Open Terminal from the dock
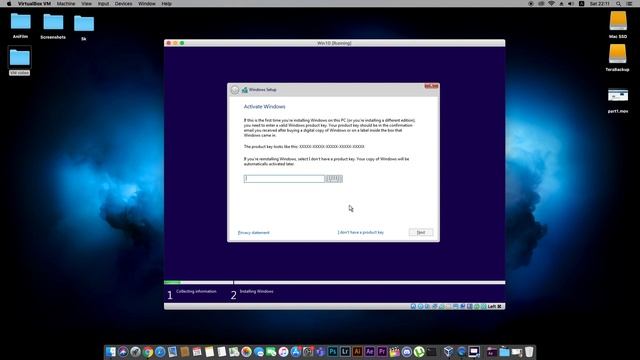 (x=432, y=352)
